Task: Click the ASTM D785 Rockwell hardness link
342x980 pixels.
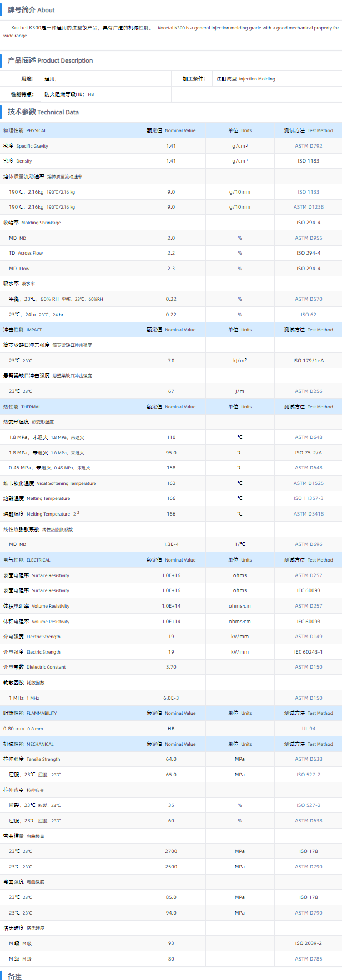Action: pos(308,959)
